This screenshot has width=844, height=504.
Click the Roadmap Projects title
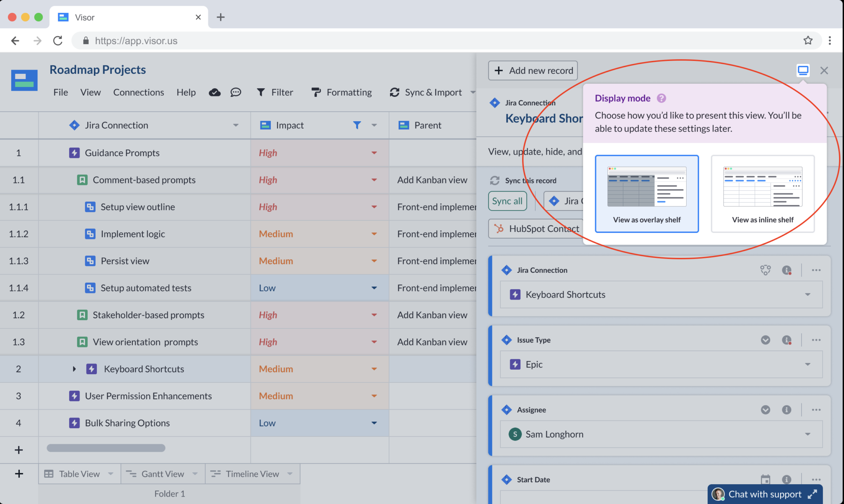98,70
